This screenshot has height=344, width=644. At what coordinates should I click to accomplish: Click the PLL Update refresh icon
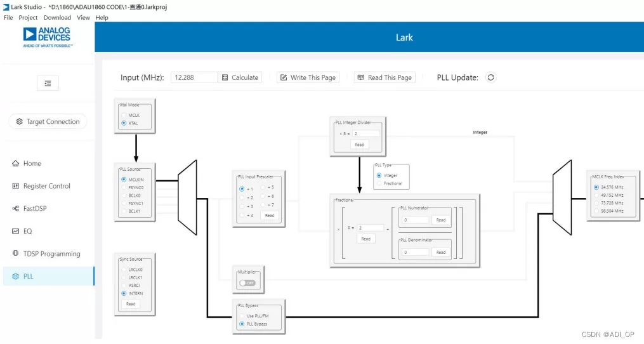click(x=491, y=77)
